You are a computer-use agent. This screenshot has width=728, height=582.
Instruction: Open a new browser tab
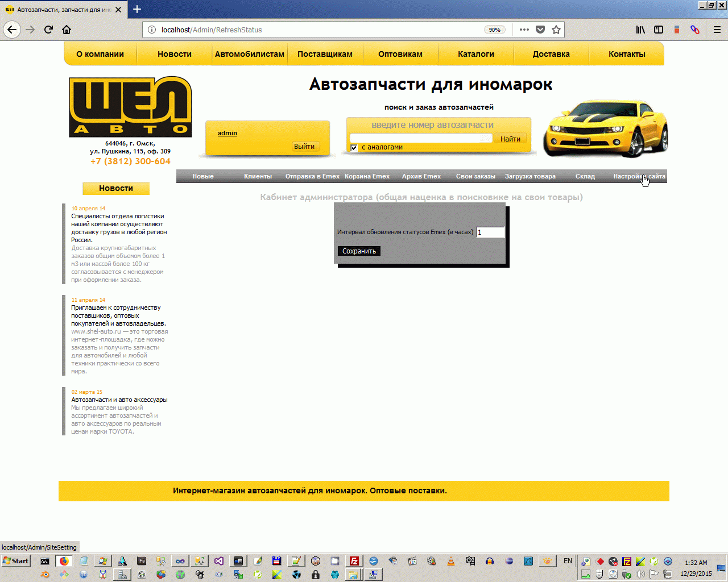[x=137, y=9]
